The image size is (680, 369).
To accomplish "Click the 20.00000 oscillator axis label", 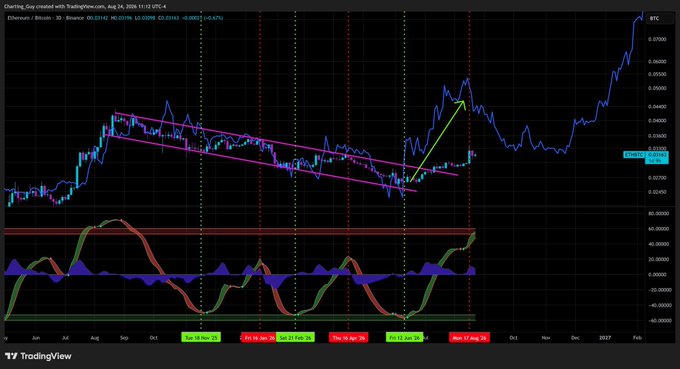I will click(658, 259).
